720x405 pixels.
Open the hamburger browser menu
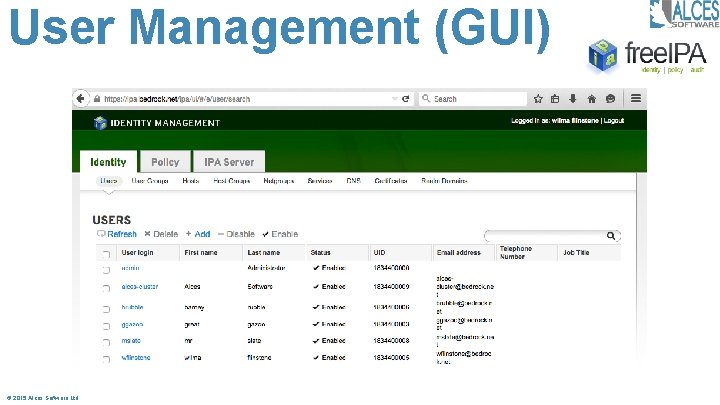pos(636,98)
